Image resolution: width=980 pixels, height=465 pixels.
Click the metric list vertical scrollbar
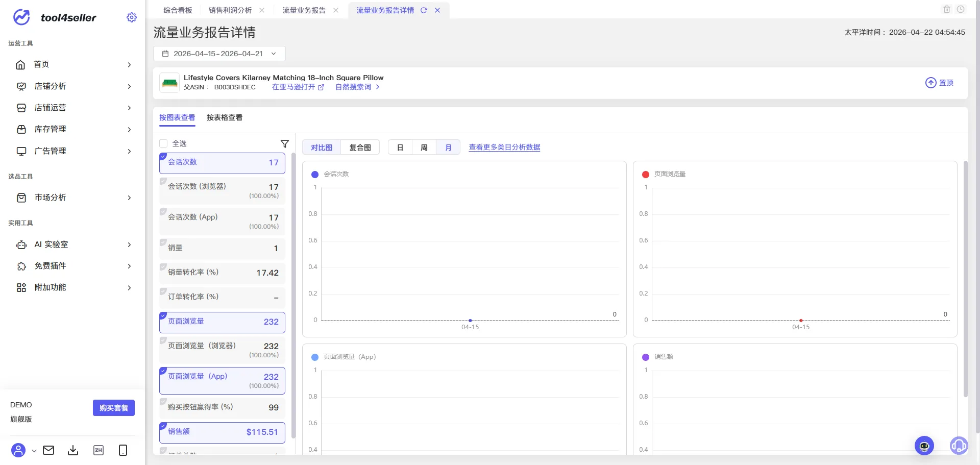pyautogui.click(x=293, y=296)
